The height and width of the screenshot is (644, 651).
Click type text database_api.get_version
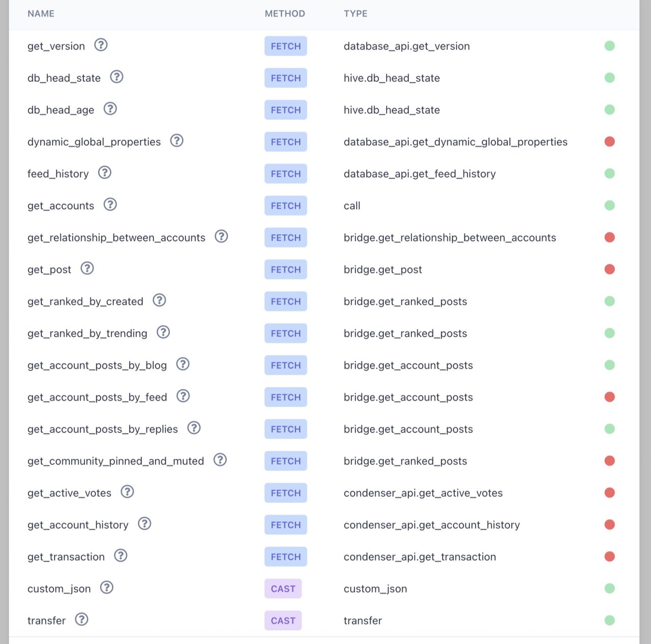pos(407,46)
